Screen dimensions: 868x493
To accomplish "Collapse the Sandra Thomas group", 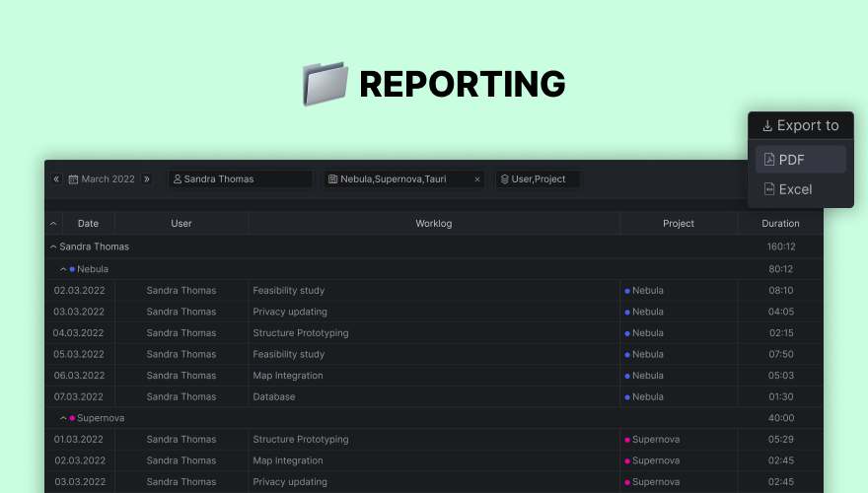I will click(x=53, y=246).
